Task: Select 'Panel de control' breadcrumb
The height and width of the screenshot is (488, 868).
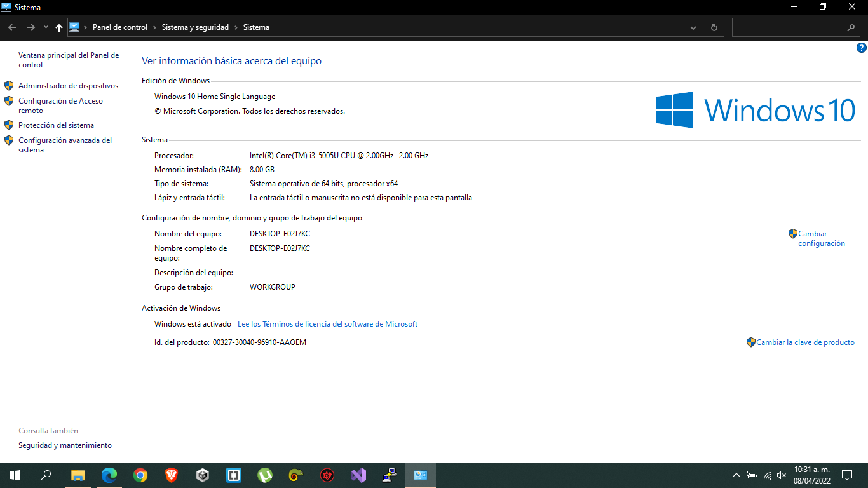Action: point(120,27)
